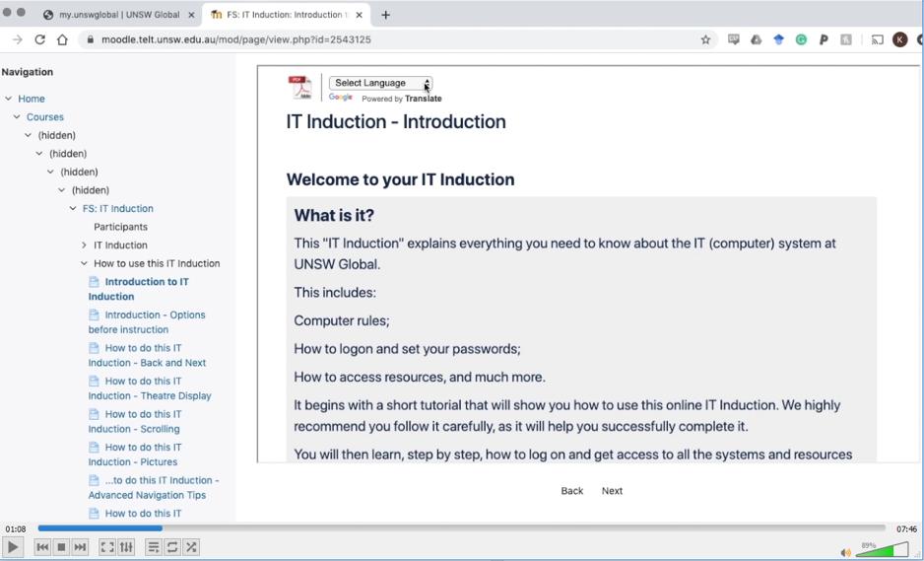Open the Scrolling page link
The height and width of the screenshot is (561, 924).
click(x=135, y=421)
